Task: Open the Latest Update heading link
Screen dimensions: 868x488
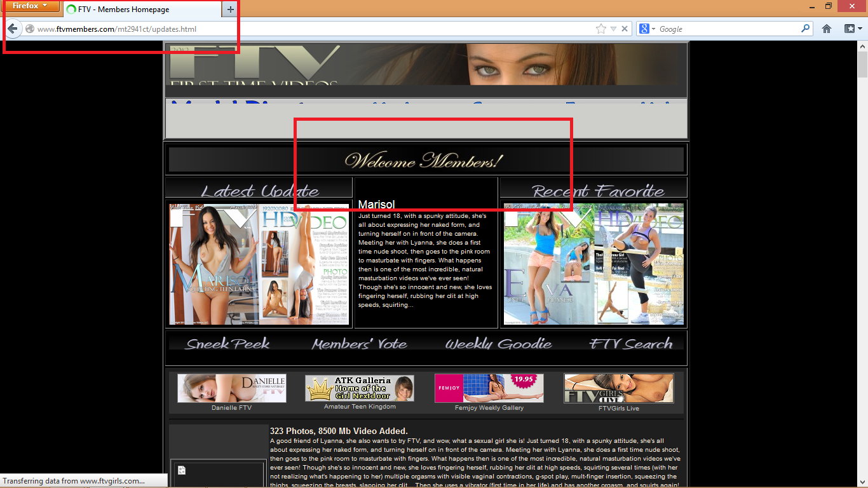Action: pos(259,190)
